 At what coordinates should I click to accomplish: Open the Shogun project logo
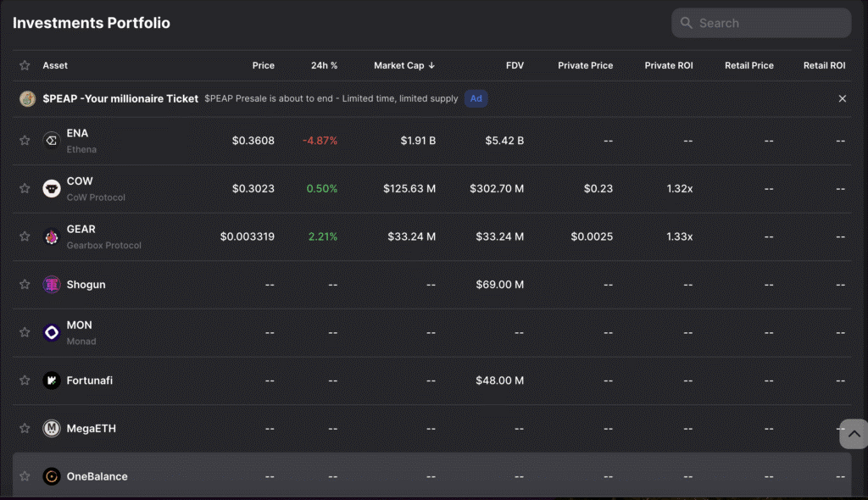52,285
